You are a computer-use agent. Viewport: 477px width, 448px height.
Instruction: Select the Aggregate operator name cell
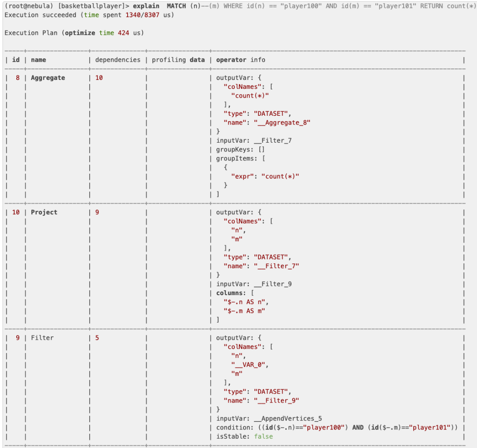(x=48, y=78)
